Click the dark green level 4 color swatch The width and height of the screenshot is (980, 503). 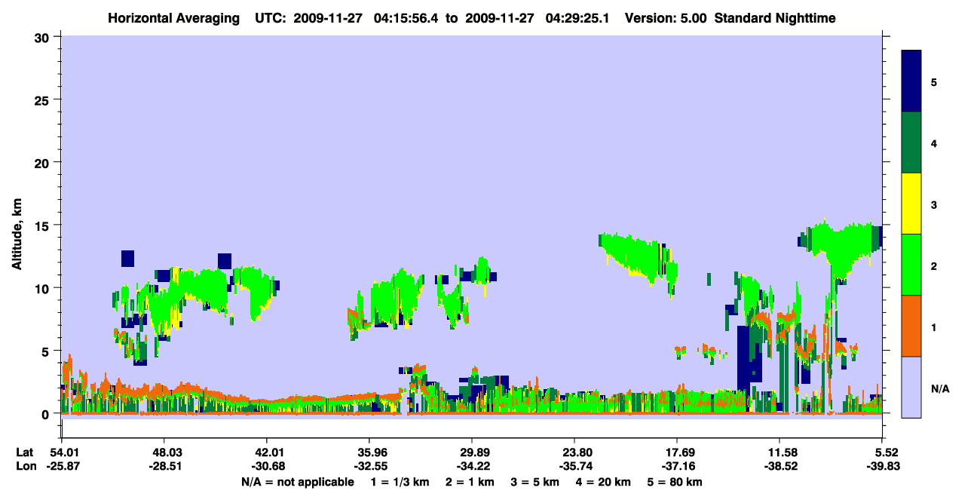[911, 143]
